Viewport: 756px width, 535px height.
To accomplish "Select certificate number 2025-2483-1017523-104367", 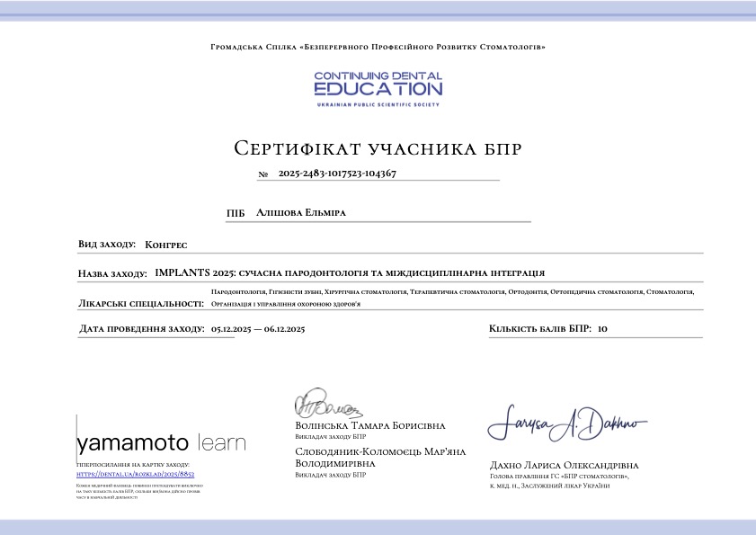I will 337,174.
